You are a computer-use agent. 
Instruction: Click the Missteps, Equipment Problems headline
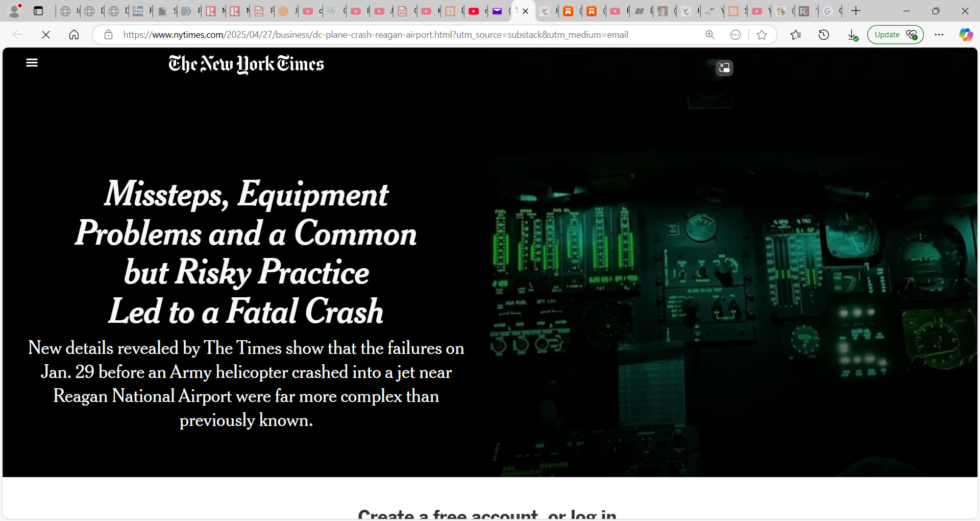point(246,252)
